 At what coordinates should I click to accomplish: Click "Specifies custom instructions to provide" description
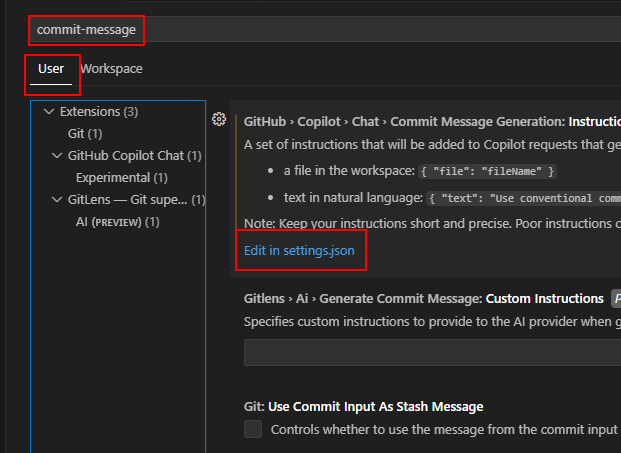[432, 322]
